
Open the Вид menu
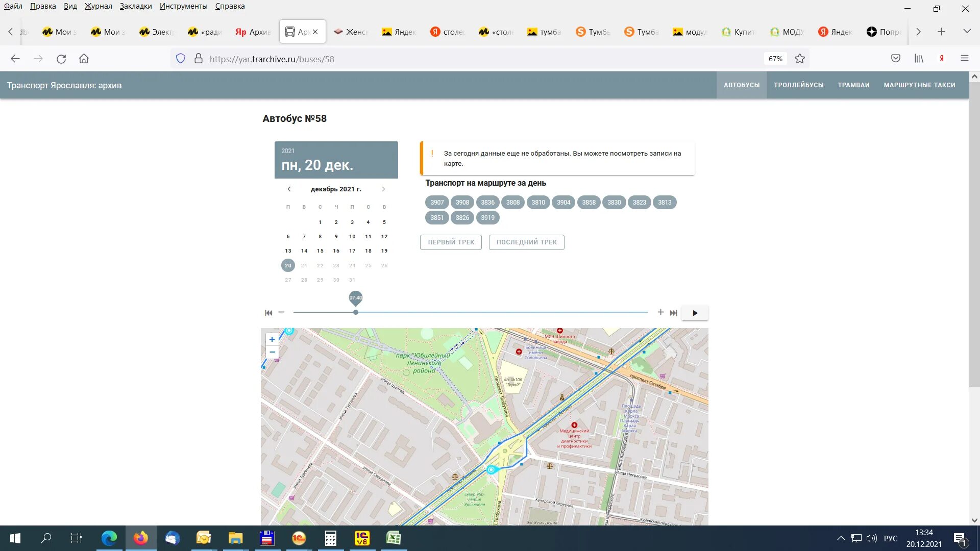(x=70, y=6)
